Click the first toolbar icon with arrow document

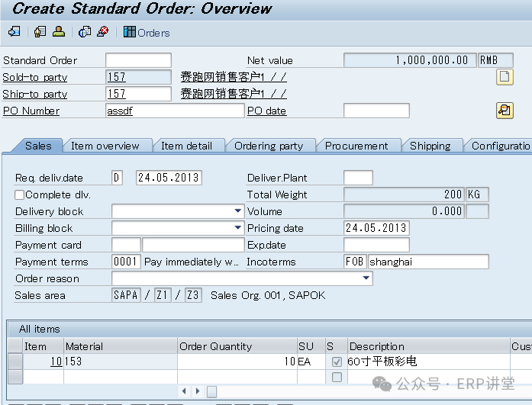coord(14,32)
